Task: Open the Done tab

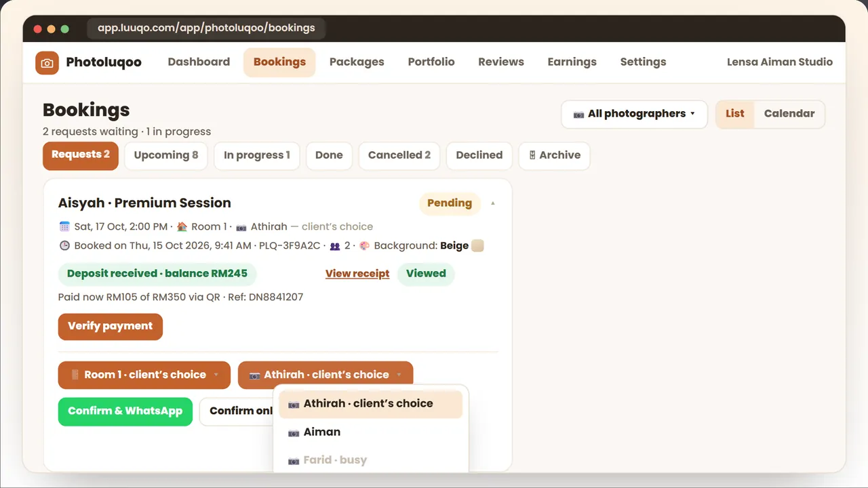Action: (x=329, y=155)
